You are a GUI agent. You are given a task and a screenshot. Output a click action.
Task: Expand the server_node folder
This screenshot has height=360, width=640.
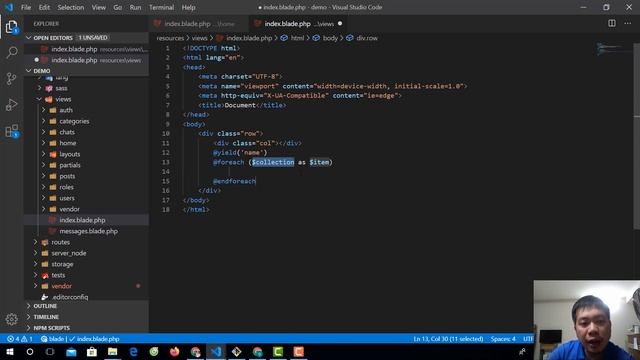(87, 253)
